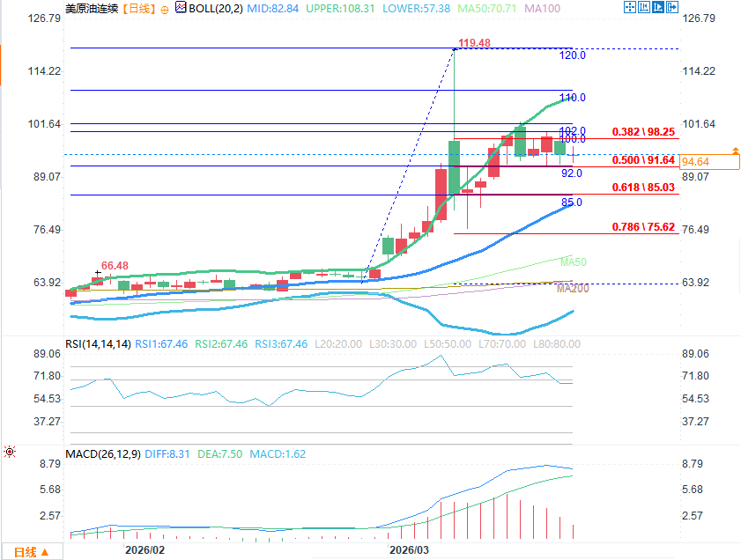
Task: Select the MACD(26,12,9) indicator label
Action: click(x=103, y=454)
